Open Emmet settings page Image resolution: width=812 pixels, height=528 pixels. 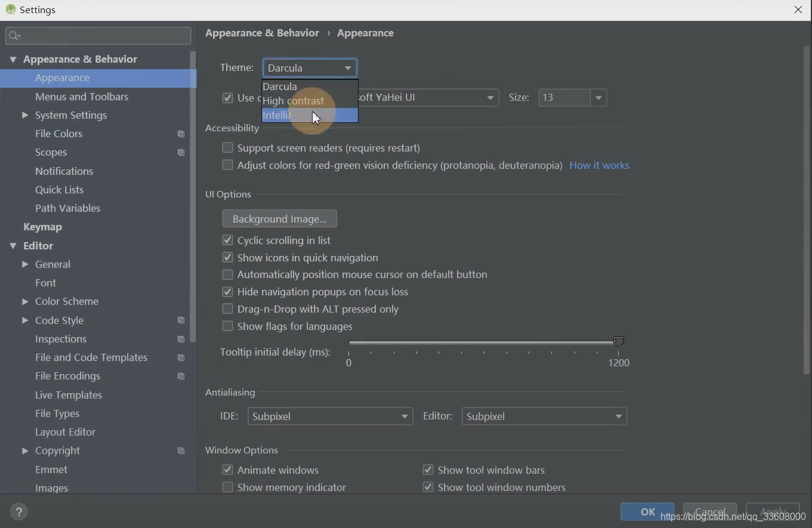point(51,470)
